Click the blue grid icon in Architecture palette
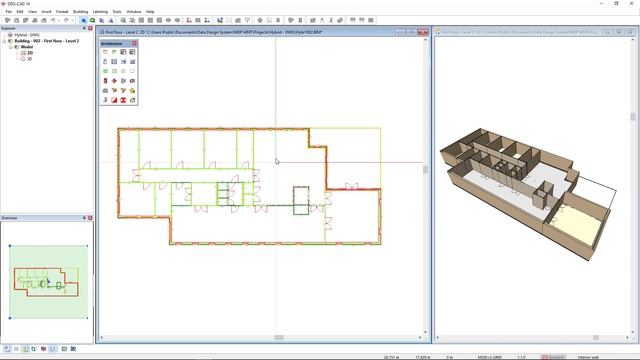Image resolution: width=640 pixels, height=360 pixels. pyautogui.click(x=114, y=62)
